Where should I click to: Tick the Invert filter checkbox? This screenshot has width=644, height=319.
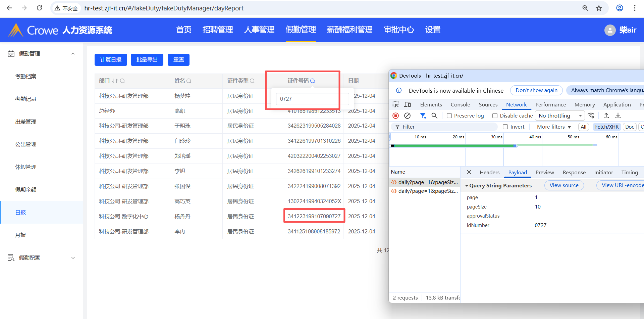(x=505, y=127)
